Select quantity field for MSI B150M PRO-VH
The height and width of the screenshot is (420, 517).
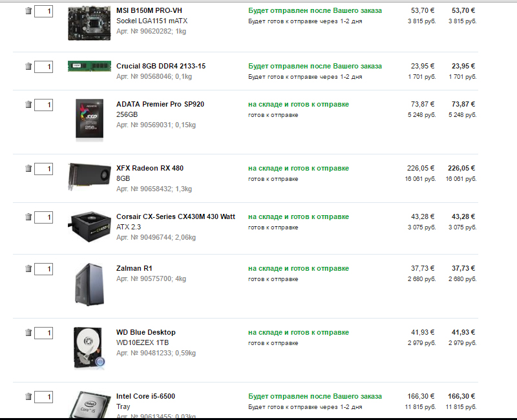[x=43, y=11]
